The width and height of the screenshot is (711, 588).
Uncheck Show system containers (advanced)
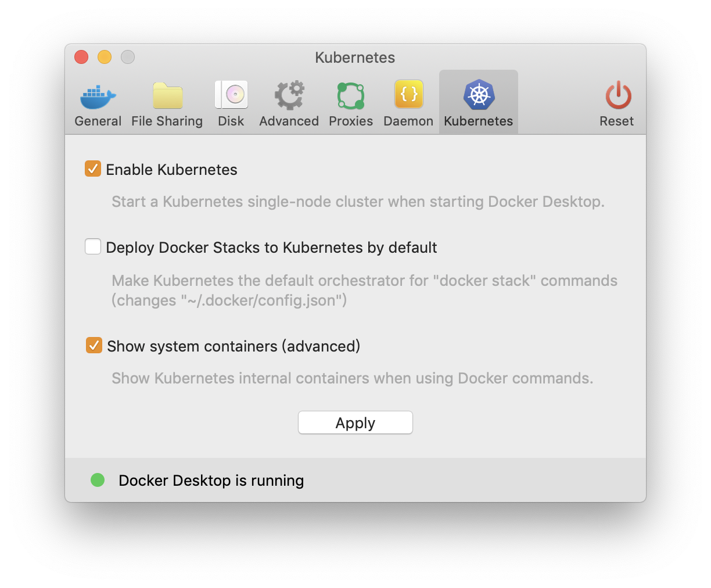(x=93, y=346)
